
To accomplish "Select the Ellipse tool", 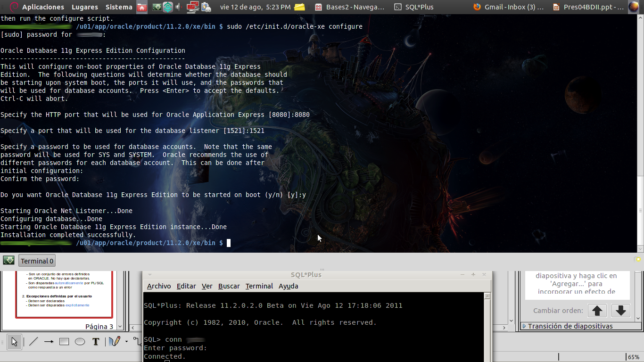I will click(80, 341).
